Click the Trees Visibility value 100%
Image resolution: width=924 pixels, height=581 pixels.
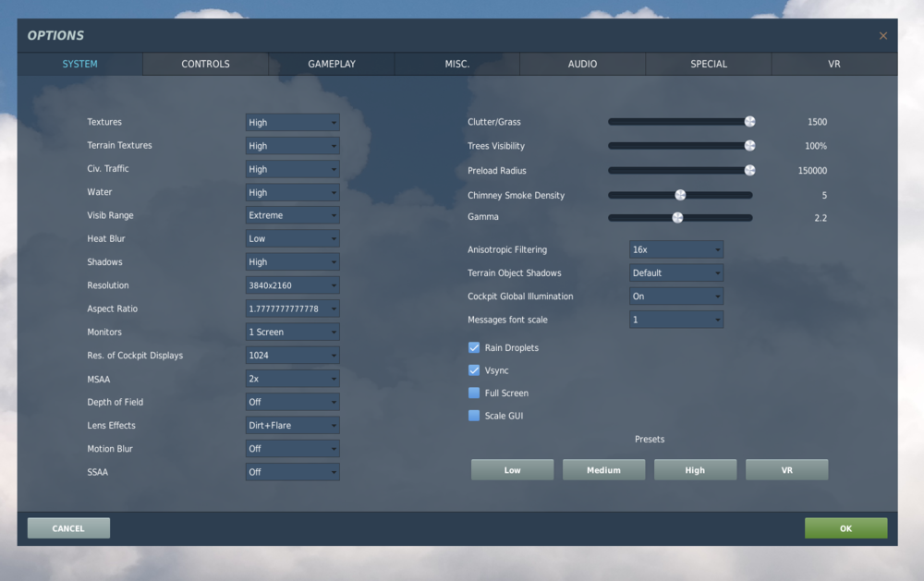click(x=816, y=146)
